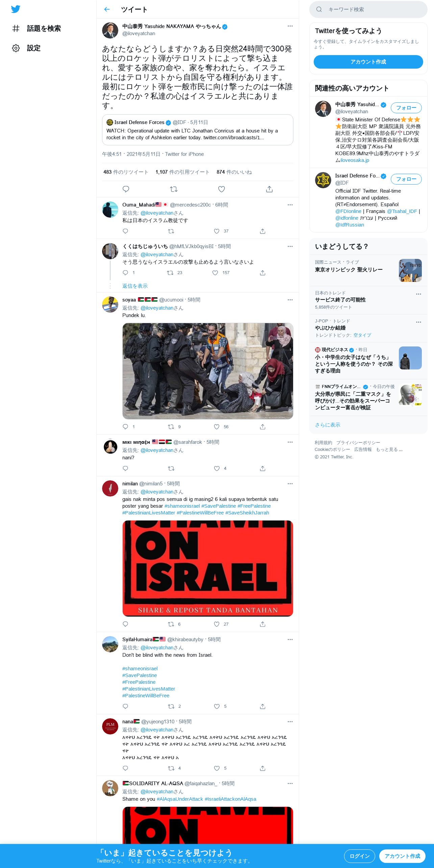The image size is (434, 868).
Task: Retweet the くくはちじゅういち reply with 23 retweets
Action: coord(170,273)
